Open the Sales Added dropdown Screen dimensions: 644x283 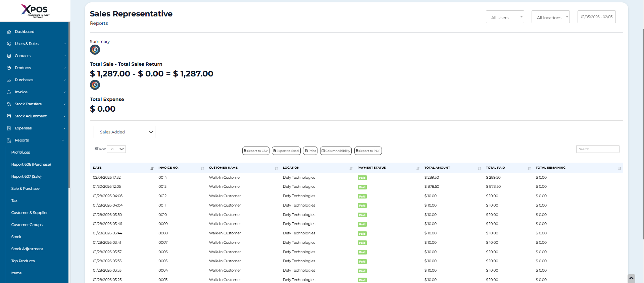[125, 132]
